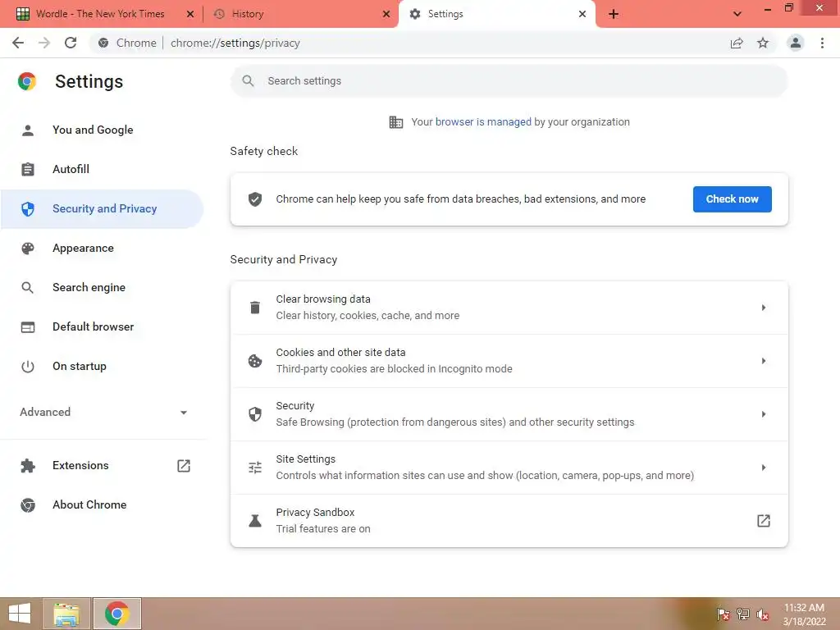
Task: Click the Site Settings row arrow
Action: (764, 467)
